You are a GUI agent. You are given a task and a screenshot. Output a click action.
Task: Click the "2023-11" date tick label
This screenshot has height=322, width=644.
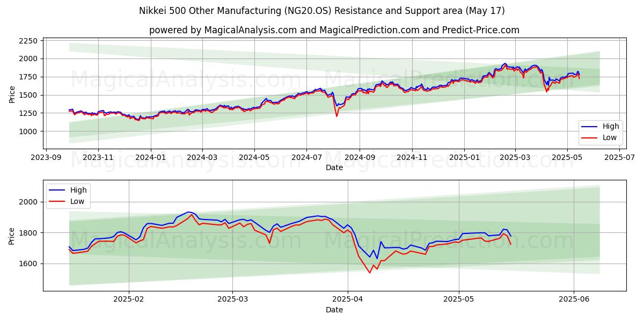98,158
